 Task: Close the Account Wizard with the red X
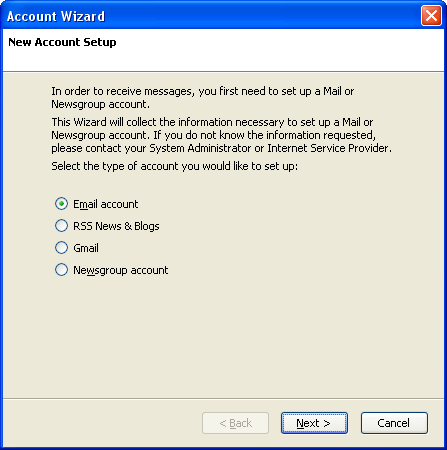click(431, 16)
